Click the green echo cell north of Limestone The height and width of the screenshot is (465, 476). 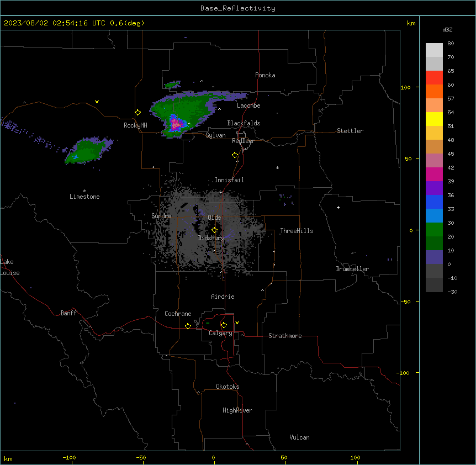(x=88, y=151)
